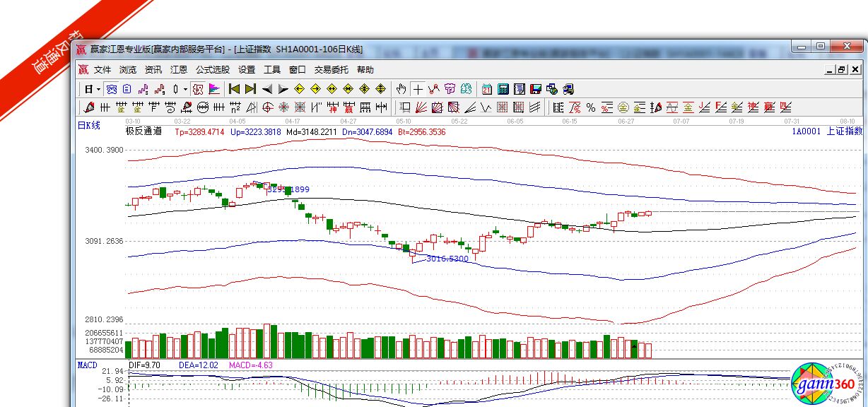Toggle the 极 indicator button in toolbar

[x=197, y=89]
